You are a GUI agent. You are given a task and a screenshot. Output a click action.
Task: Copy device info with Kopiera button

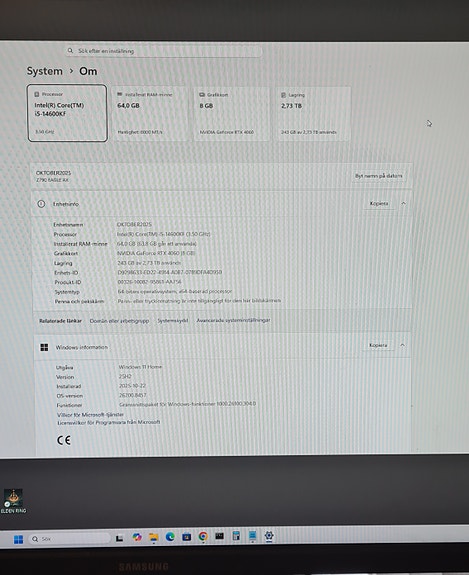(x=379, y=203)
